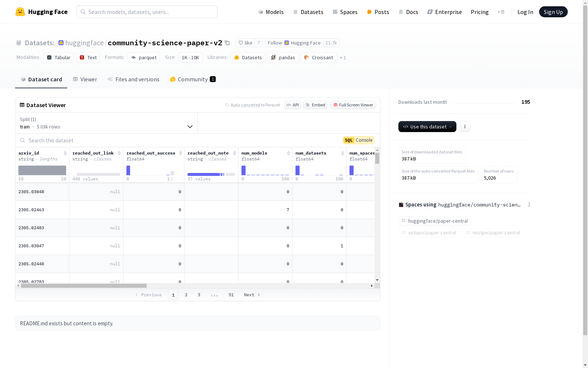The width and height of the screenshot is (588, 368).
Task: Click the arxiv_id lengths histogram bar
Action: click(x=42, y=170)
